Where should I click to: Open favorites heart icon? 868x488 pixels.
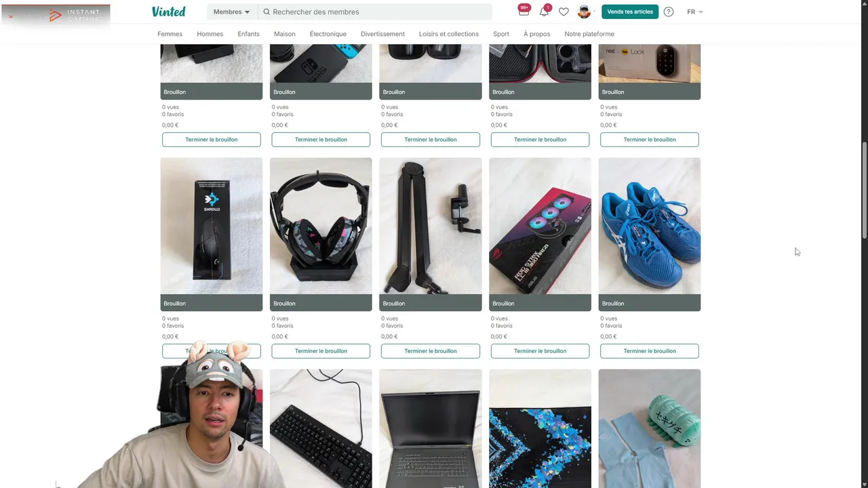coord(564,12)
